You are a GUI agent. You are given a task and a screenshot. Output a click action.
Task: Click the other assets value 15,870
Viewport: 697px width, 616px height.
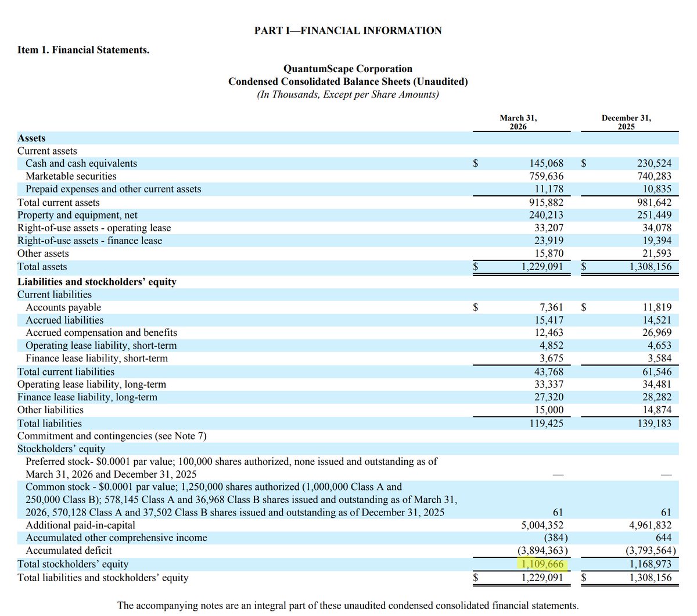pos(548,253)
